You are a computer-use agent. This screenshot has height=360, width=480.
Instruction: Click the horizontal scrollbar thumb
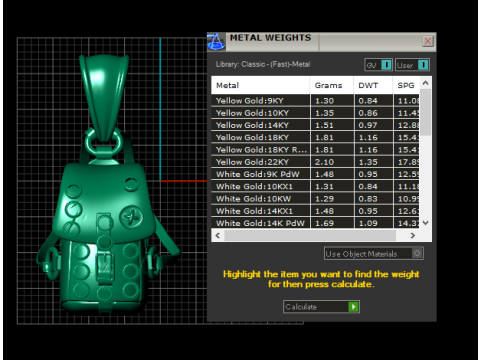[x=310, y=236]
